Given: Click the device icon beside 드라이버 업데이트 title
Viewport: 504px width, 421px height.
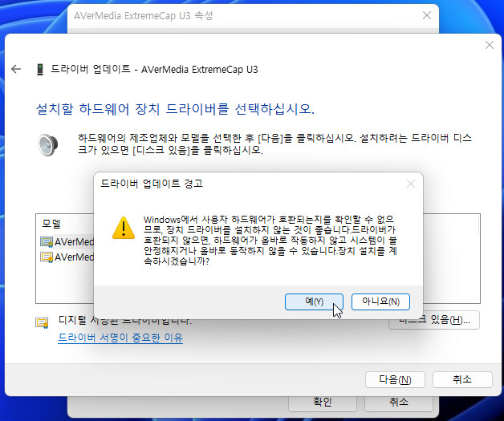Looking at the screenshot, I should pyautogui.click(x=40, y=69).
